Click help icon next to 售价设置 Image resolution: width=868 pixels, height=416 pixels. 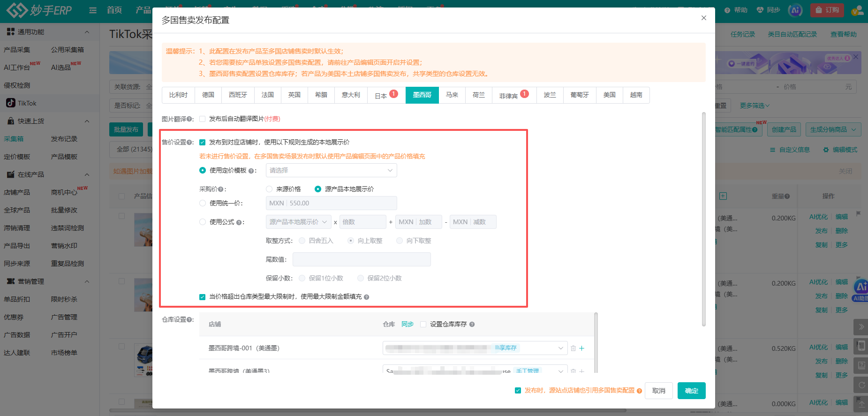pos(189,143)
